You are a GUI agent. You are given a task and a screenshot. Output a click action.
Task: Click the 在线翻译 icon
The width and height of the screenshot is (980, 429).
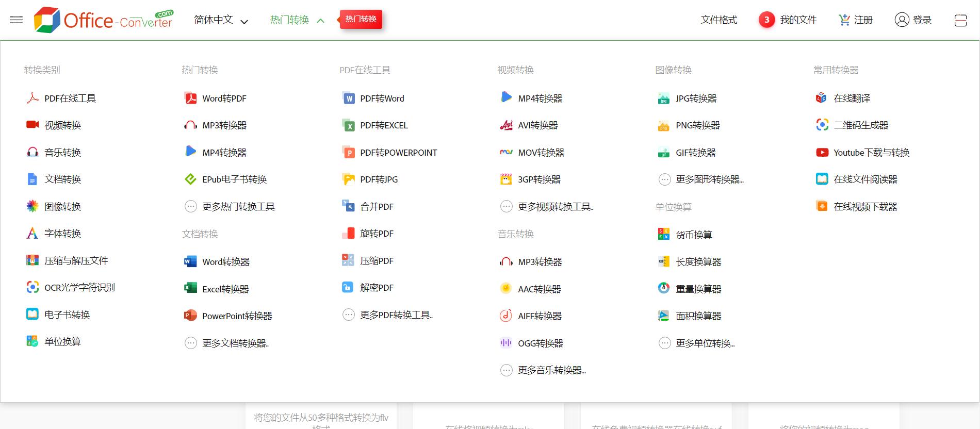821,98
